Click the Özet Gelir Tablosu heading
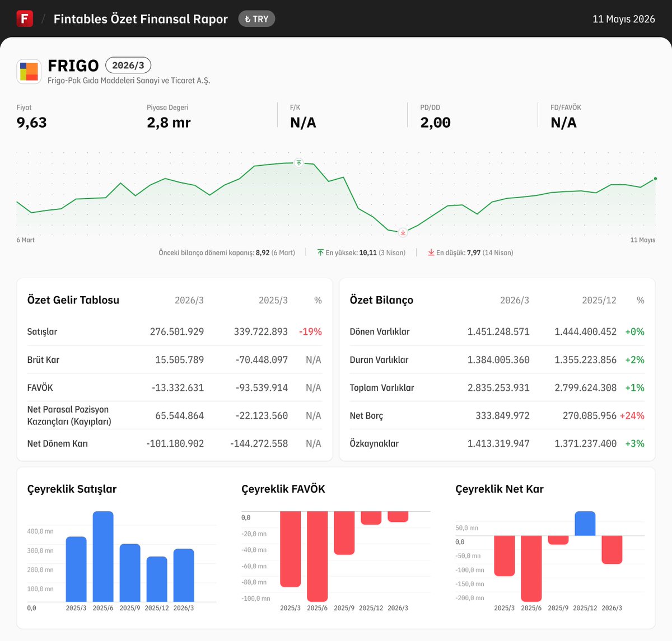The height and width of the screenshot is (641, 672). (x=73, y=300)
